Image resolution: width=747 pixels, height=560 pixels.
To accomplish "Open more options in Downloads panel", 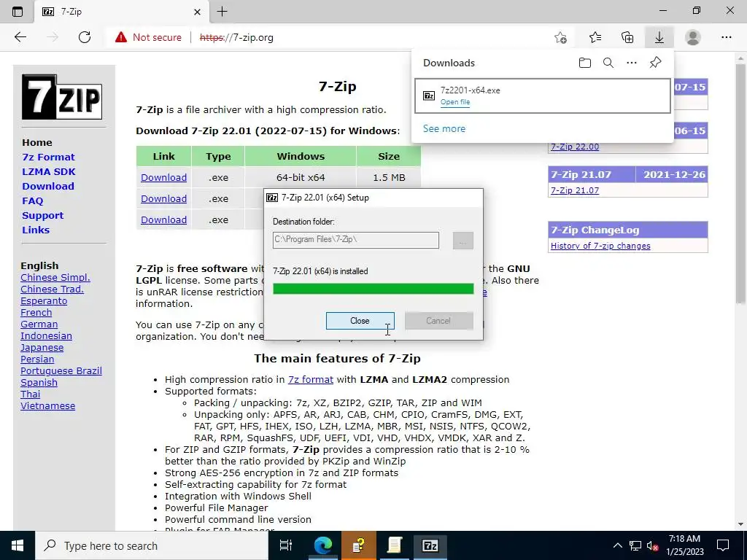I will click(x=632, y=63).
